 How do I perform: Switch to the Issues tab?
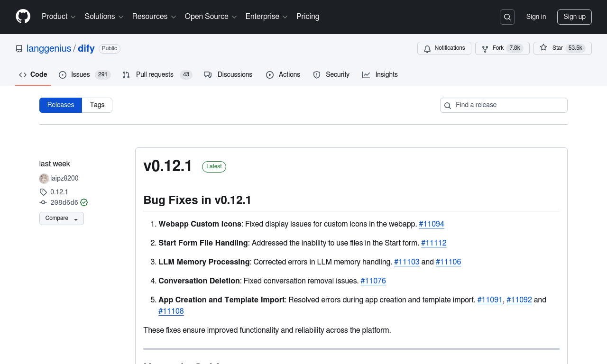coord(85,75)
